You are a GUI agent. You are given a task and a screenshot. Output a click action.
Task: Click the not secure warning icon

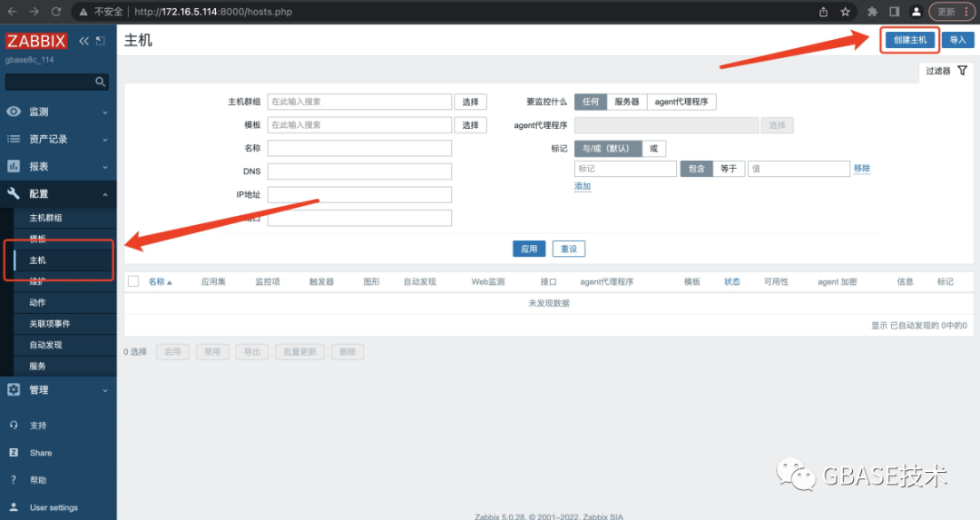(83, 12)
